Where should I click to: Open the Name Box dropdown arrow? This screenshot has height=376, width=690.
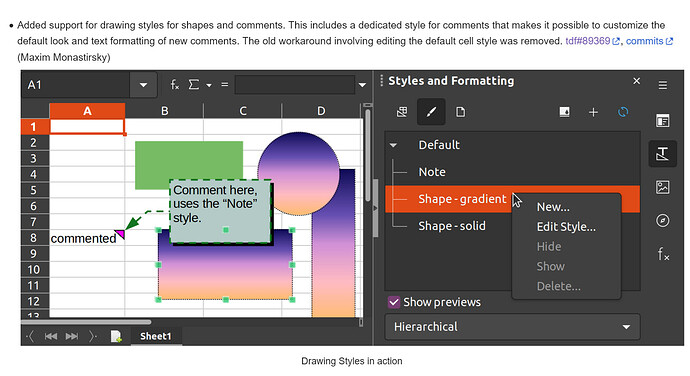click(143, 85)
